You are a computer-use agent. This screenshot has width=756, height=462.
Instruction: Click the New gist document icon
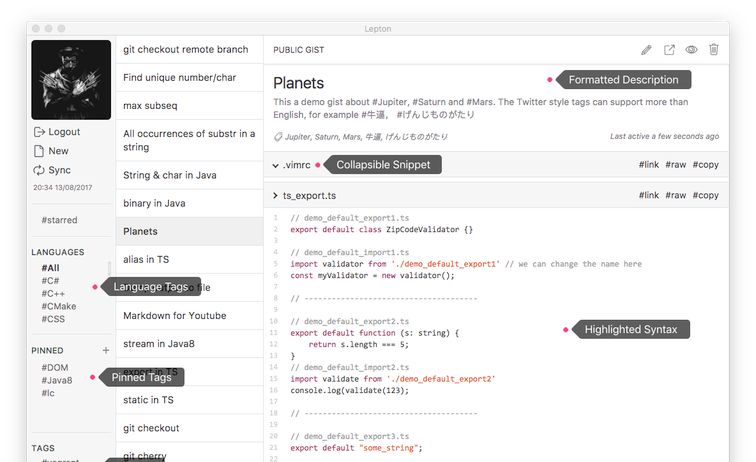point(39,151)
